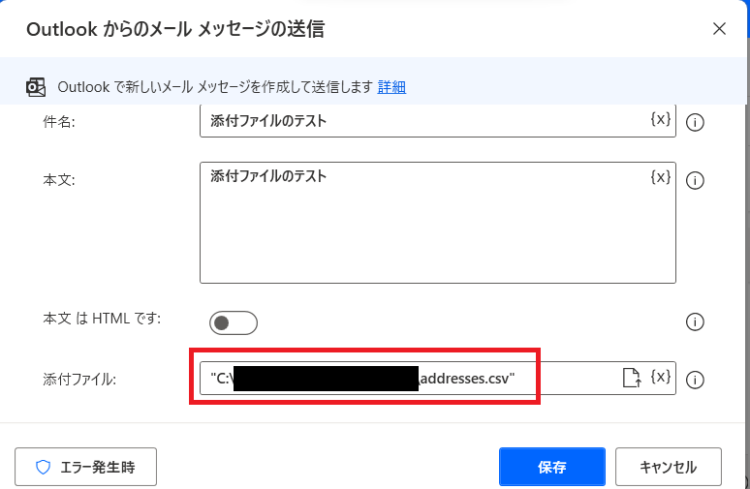Click the variable {x} icon in 件名 field
Screen dimensions: 750x489
661,119
